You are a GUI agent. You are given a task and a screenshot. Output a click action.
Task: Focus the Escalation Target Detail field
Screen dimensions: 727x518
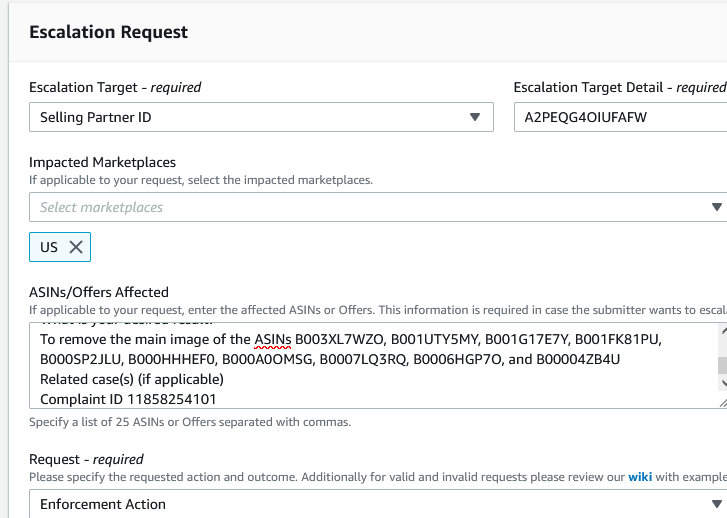[620, 117]
